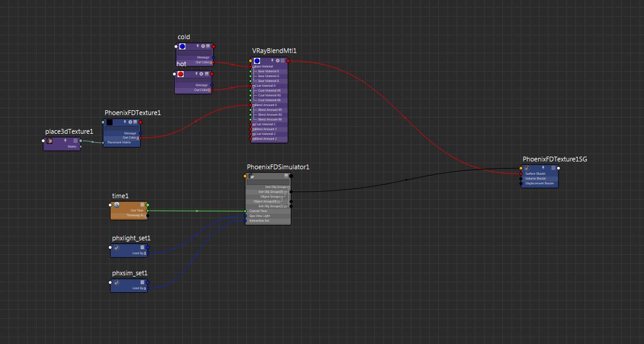Screen dimensions: 644x344
Task: Click the view mode lines icon on phxsim_set1
Action: click(142, 282)
